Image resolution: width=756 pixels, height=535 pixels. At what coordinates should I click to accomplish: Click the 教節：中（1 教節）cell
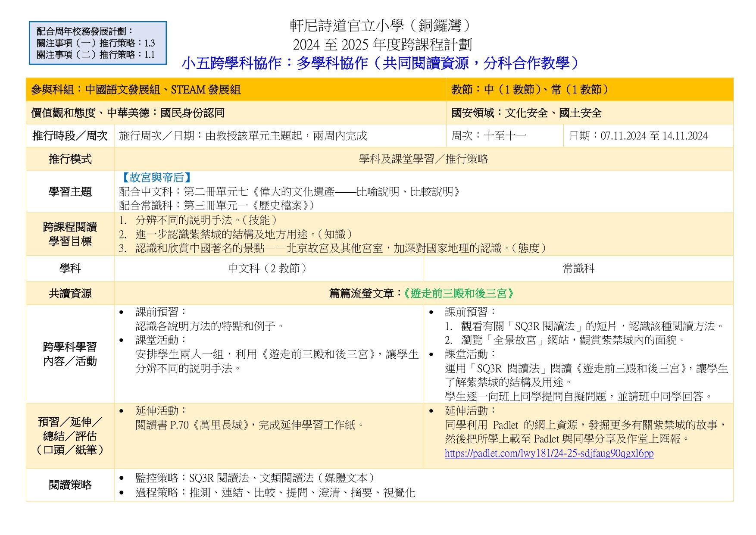(589, 90)
